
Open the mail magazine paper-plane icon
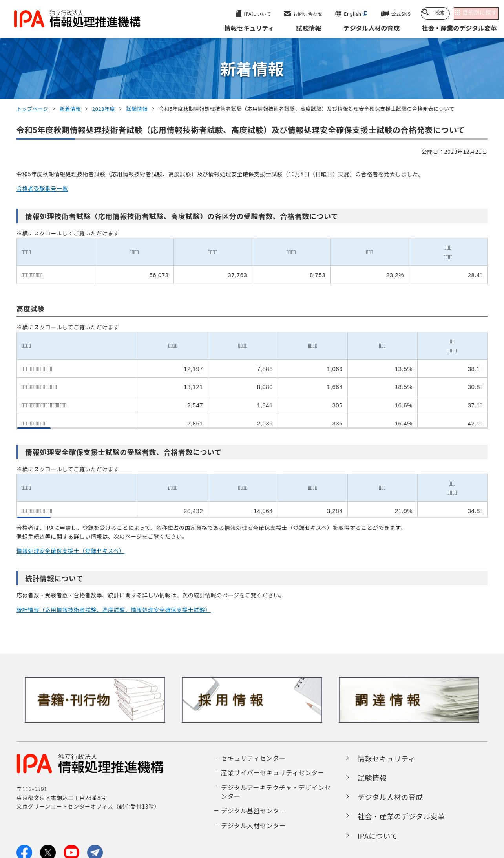[x=95, y=852]
